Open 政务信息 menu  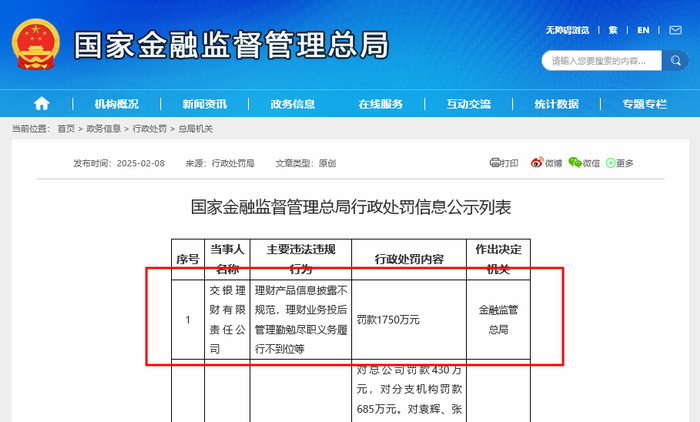(x=292, y=104)
